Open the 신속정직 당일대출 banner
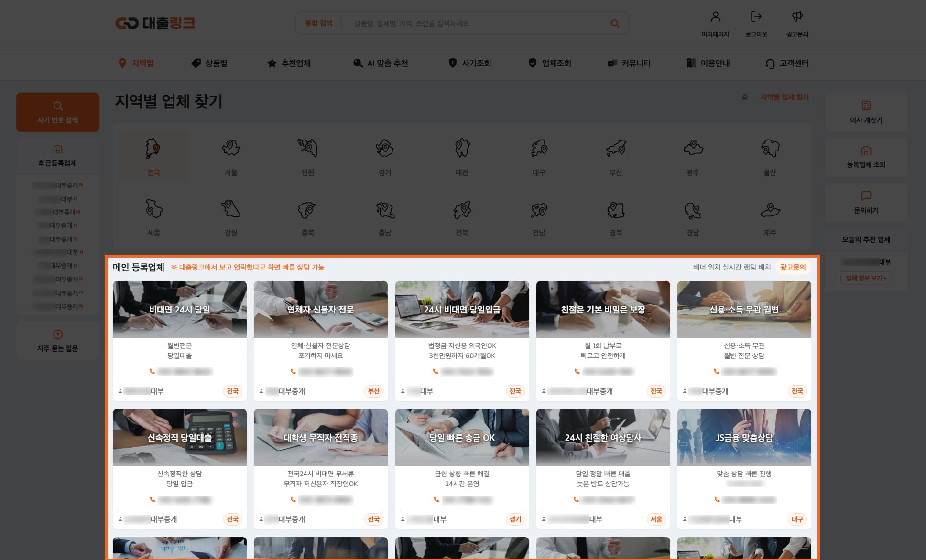 [180, 437]
